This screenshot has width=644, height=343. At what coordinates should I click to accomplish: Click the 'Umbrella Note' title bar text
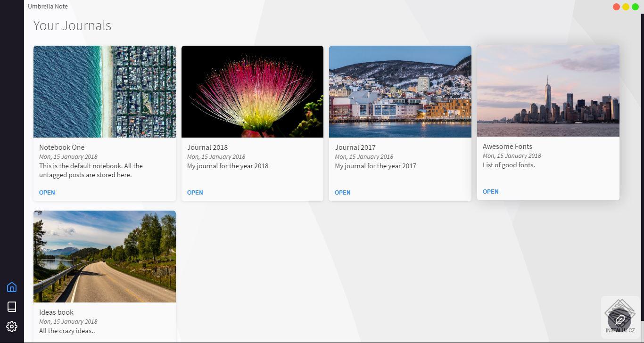pos(48,6)
